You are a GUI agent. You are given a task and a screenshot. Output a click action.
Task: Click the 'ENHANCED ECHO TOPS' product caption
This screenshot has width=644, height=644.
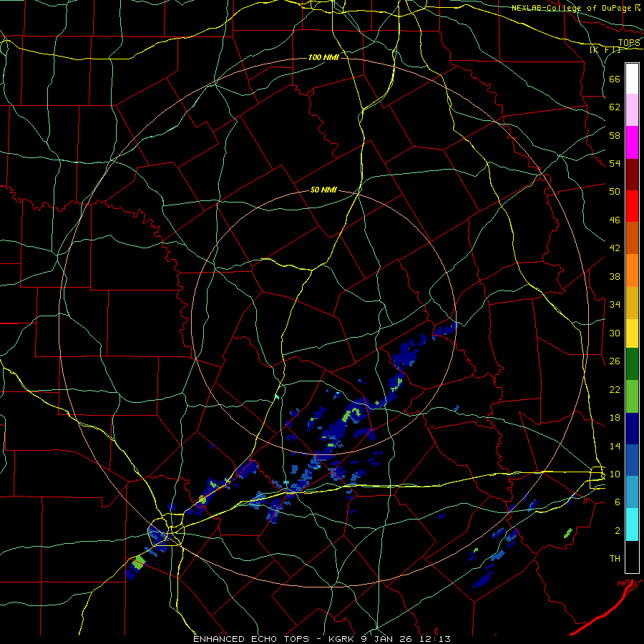click(x=251, y=639)
